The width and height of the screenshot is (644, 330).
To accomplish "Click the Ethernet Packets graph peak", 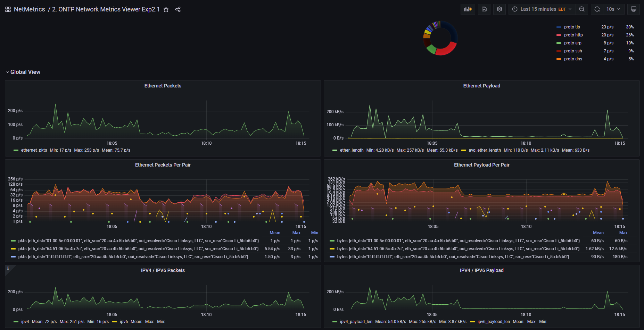I will click(x=55, y=104).
